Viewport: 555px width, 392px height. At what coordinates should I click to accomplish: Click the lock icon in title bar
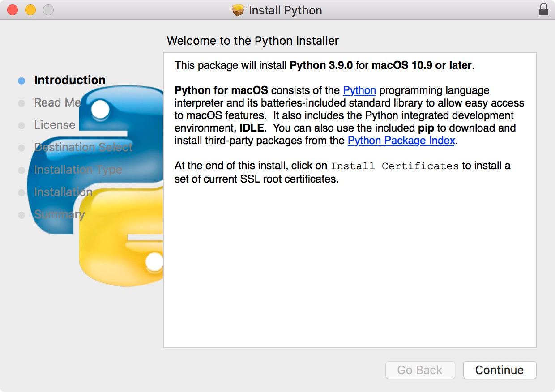pyautogui.click(x=543, y=9)
